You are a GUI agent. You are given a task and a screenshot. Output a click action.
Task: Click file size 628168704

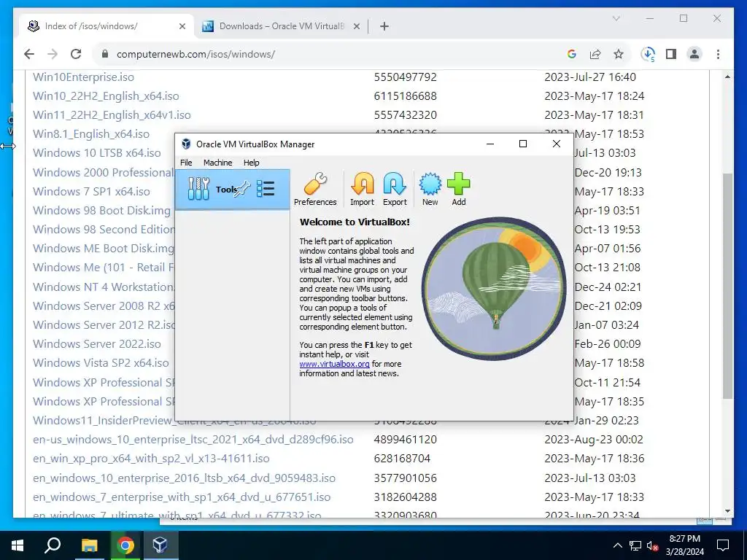402,458
